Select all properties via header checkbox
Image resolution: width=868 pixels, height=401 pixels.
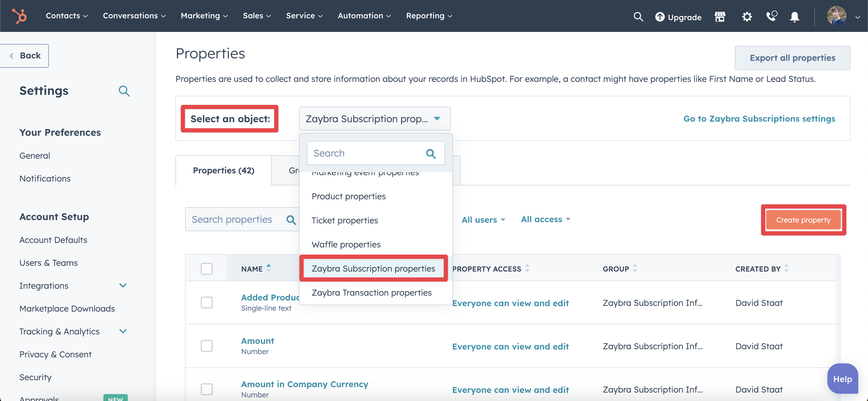click(207, 268)
